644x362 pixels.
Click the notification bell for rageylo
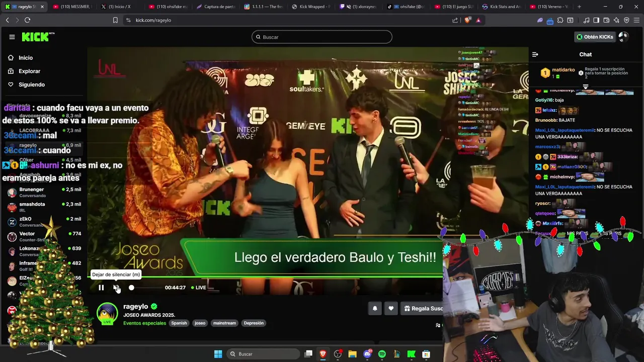(x=375, y=309)
